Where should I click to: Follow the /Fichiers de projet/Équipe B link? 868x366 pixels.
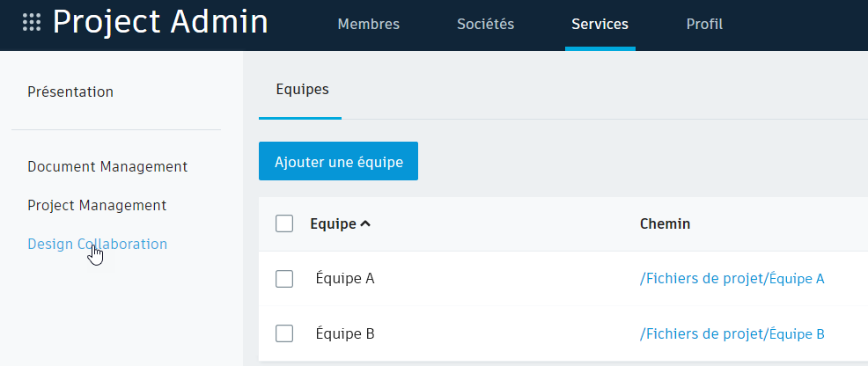pos(732,334)
